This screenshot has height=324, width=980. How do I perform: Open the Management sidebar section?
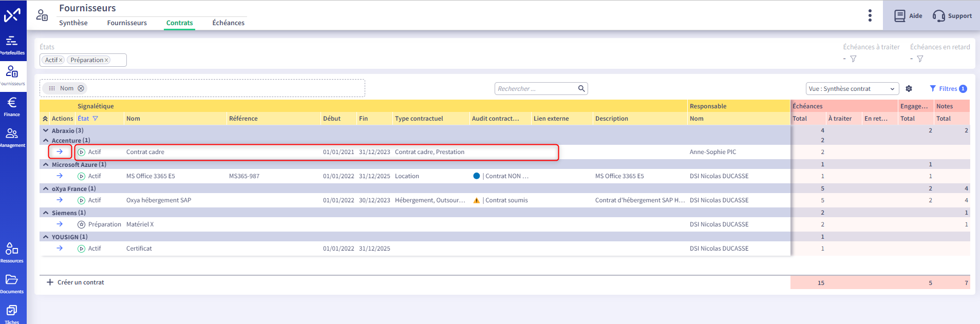click(x=12, y=138)
